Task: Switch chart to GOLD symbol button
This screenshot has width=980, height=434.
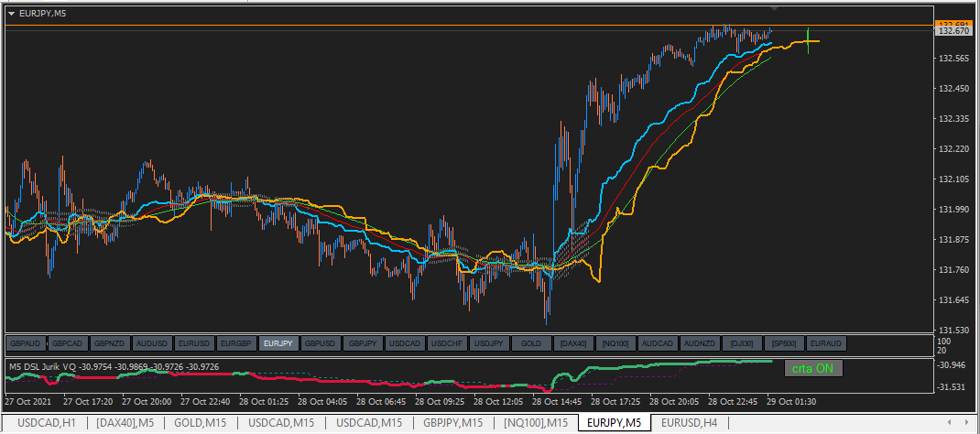Action: click(x=531, y=343)
